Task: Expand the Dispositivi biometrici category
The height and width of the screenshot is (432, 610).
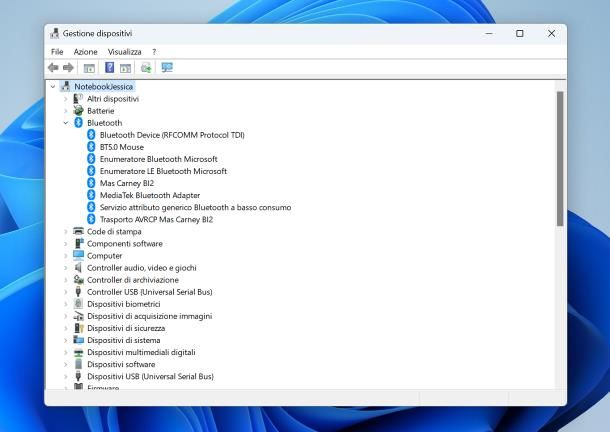Action: 66,304
